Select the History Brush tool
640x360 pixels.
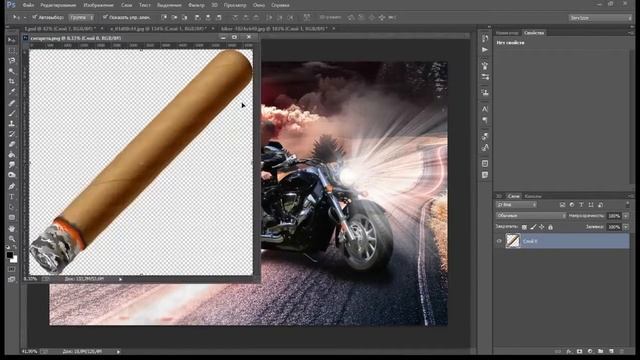pyautogui.click(x=11, y=134)
